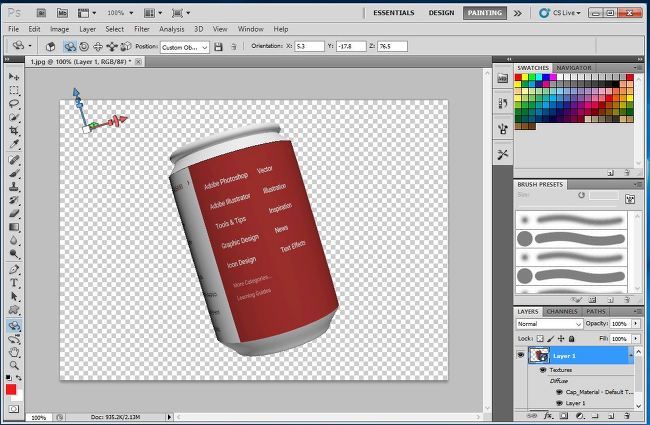Select the Layer 1 thumbnail in Layers panel

tap(538, 355)
